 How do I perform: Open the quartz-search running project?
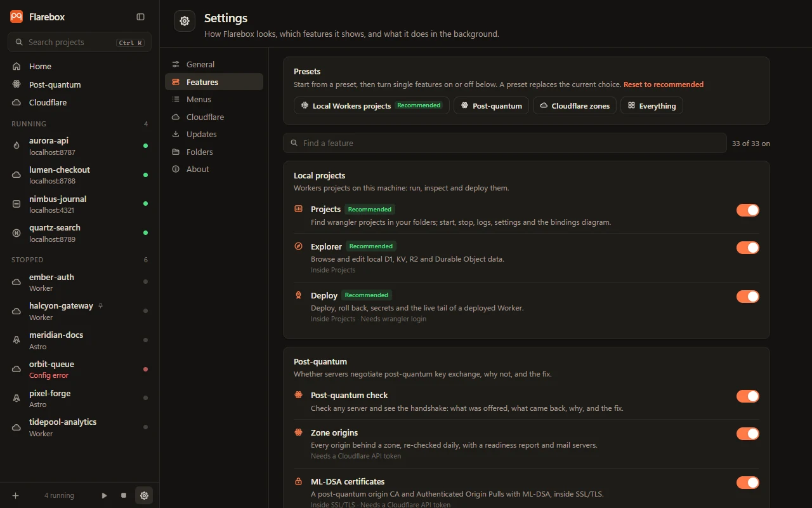coord(79,233)
